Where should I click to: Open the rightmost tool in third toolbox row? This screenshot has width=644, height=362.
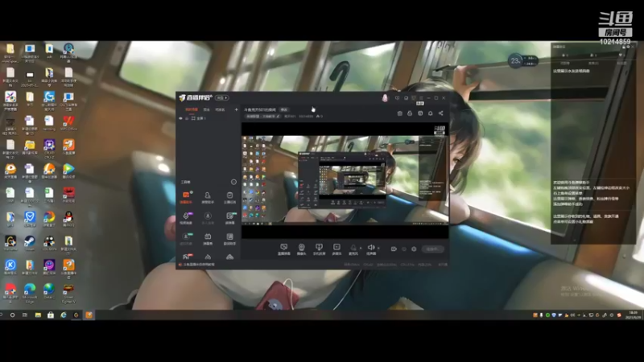tap(229, 238)
